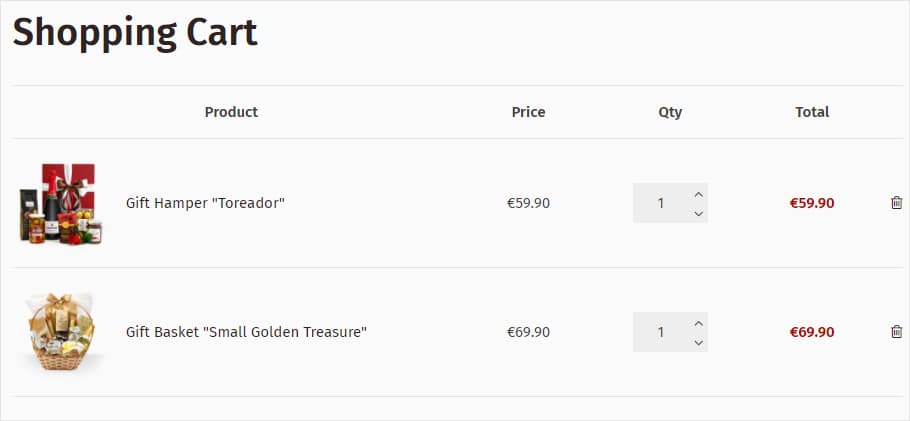Increase quantity of Gift Hamper "Toreador"
The width and height of the screenshot is (910, 421).
click(698, 194)
